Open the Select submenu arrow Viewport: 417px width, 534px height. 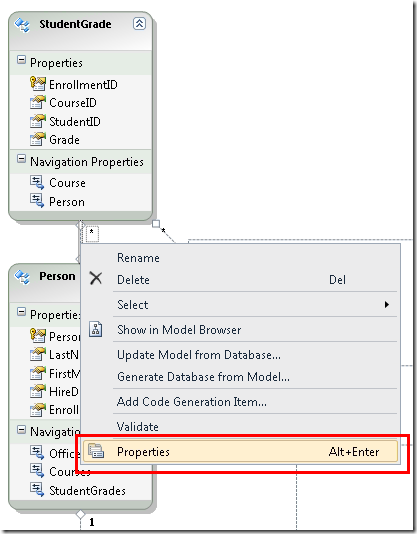(387, 304)
